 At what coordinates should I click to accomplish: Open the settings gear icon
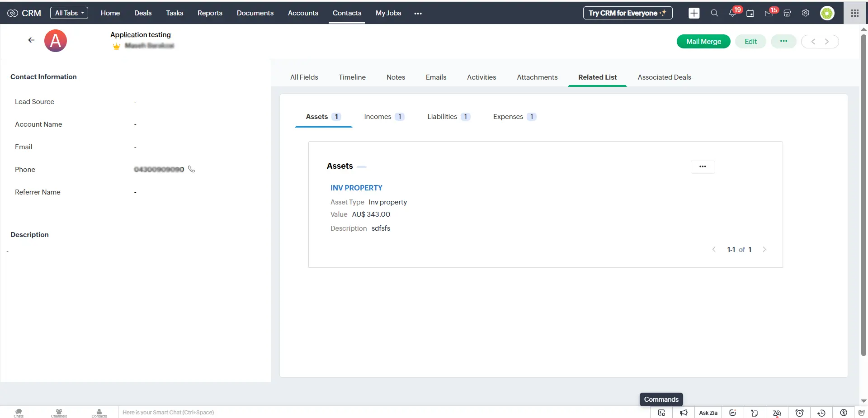click(805, 13)
